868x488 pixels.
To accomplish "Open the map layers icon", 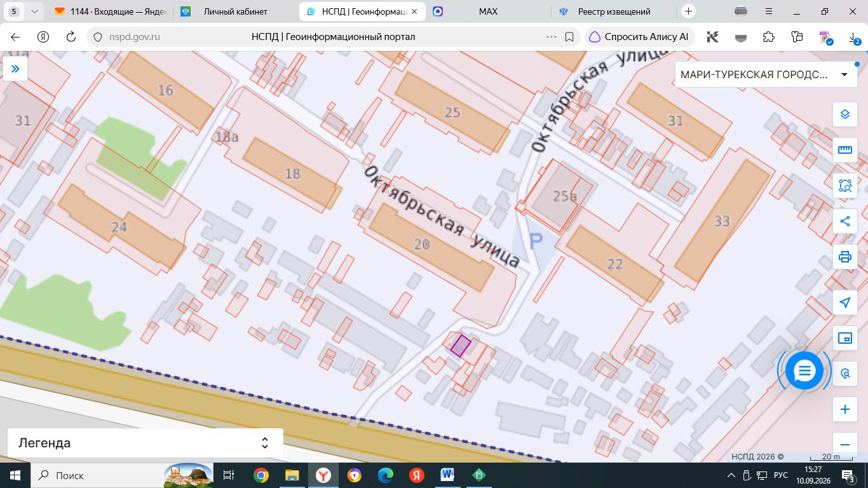I will 845,114.
